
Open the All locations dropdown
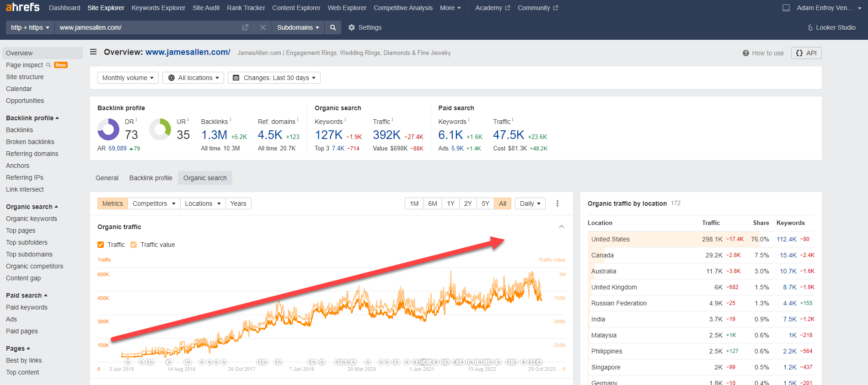[194, 78]
